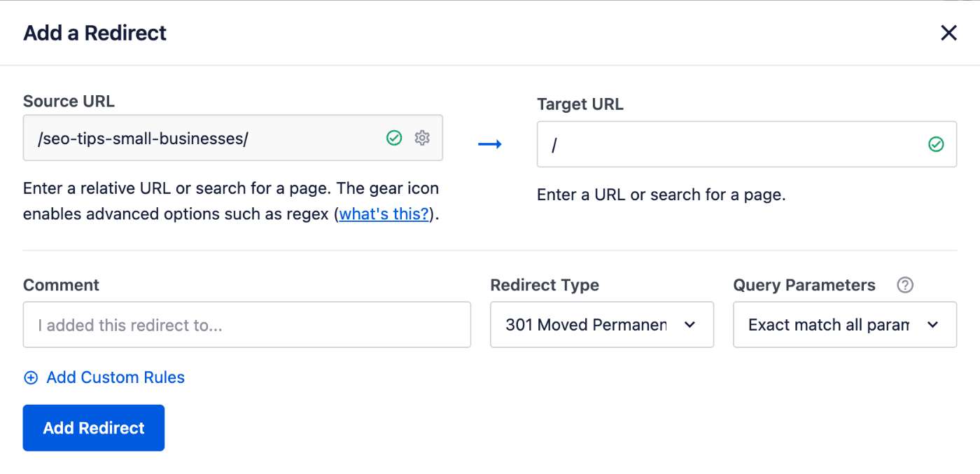Screen dimensions: 980x474
Task: Close the Add a Redirect dialog
Action: coord(948,32)
